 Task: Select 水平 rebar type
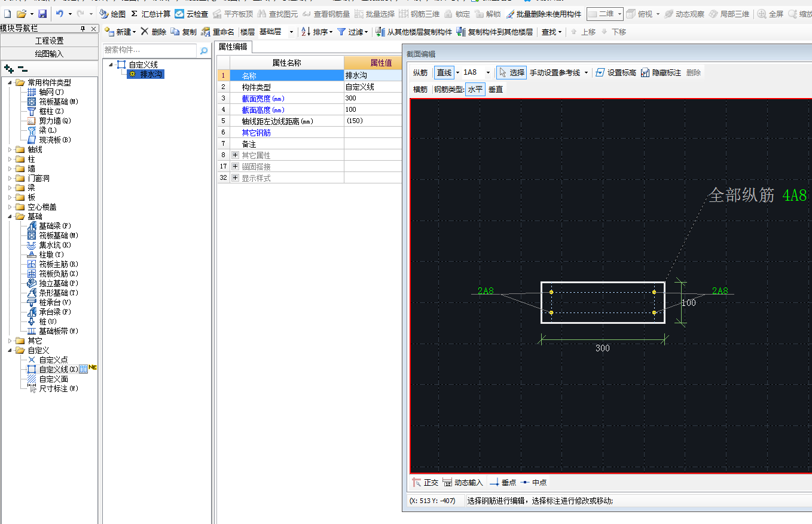tap(475, 89)
